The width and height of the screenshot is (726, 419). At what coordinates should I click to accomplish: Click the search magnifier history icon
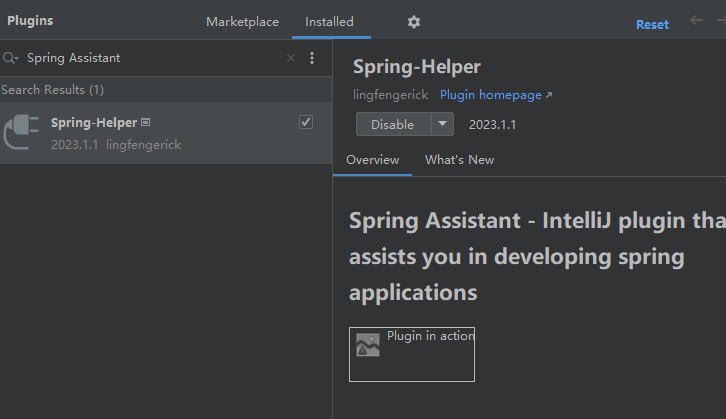10,58
